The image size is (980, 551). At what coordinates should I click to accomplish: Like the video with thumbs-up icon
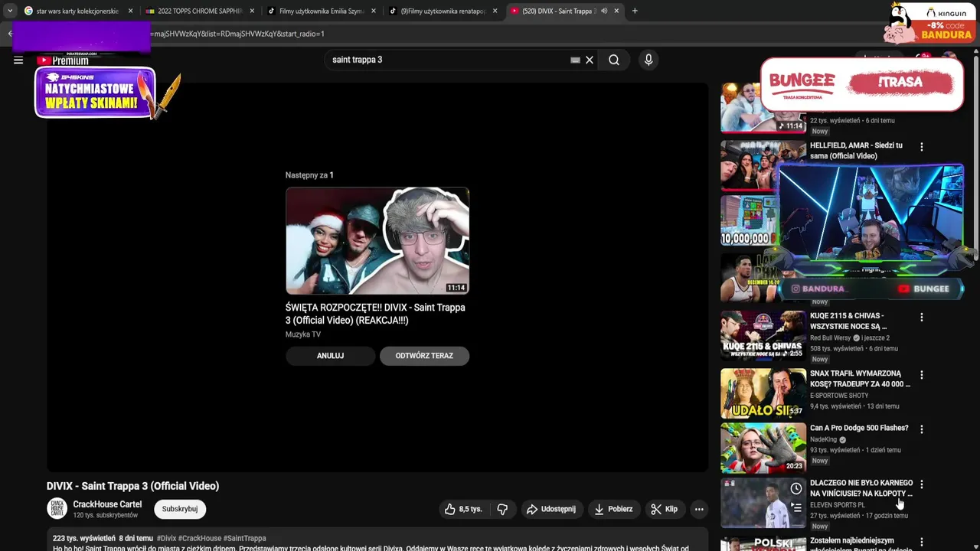click(450, 509)
